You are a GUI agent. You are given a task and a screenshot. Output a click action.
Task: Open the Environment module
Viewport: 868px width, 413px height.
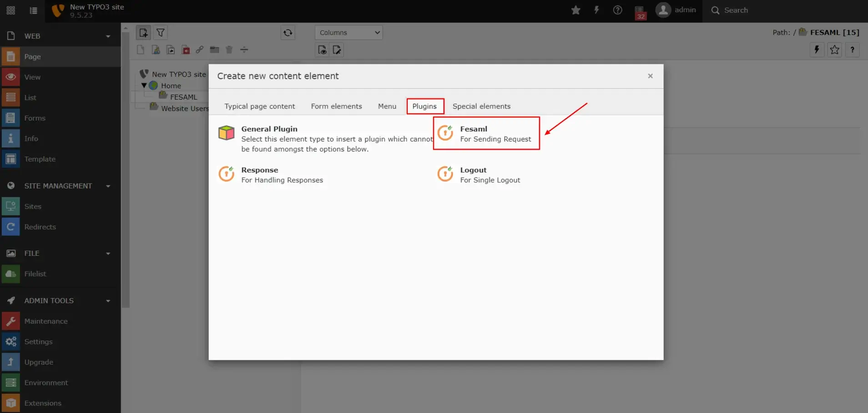click(x=61, y=382)
